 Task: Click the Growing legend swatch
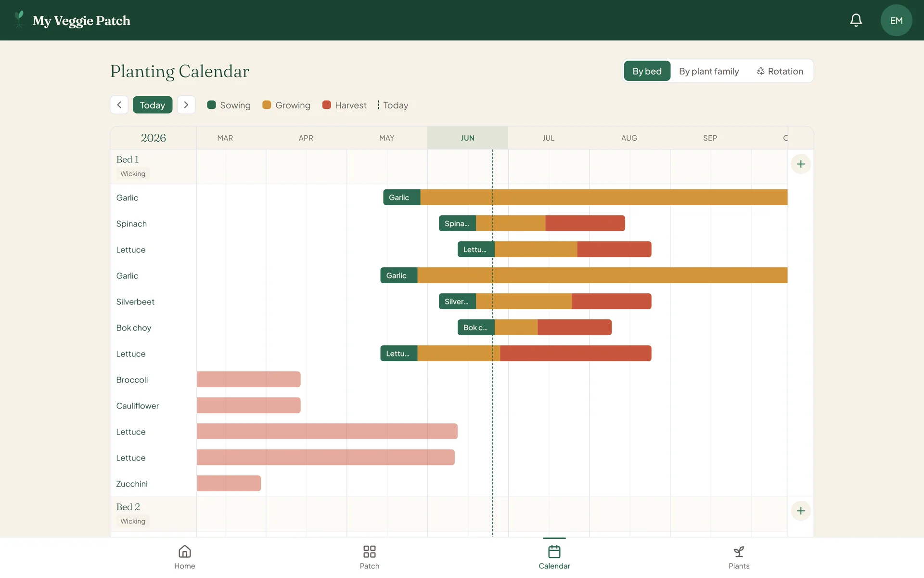267,105
